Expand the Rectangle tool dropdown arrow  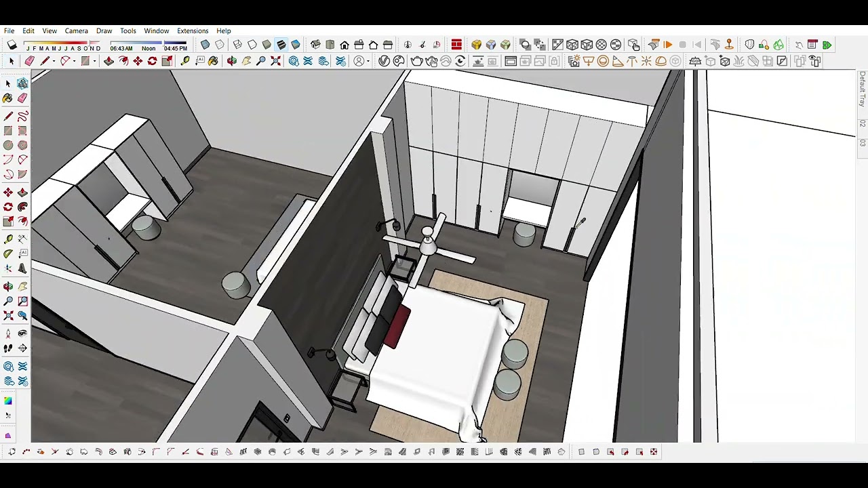pyautogui.click(x=94, y=61)
